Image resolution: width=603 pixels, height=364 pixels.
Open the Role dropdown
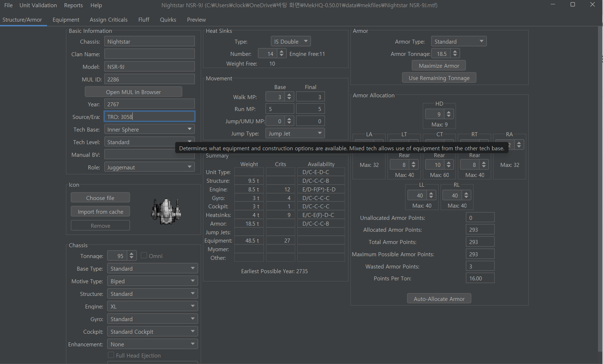pos(149,167)
